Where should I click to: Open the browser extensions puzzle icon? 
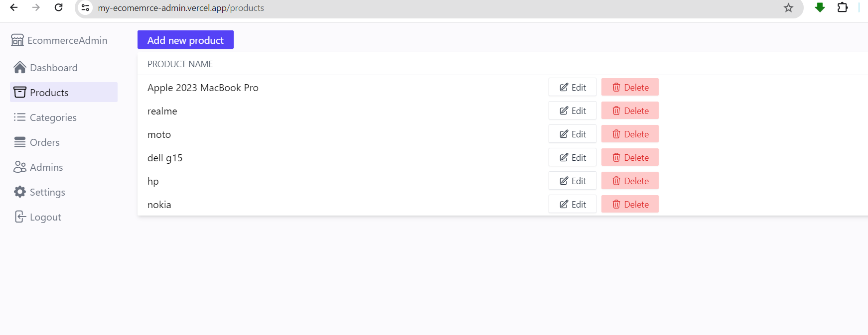click(843, 8)
